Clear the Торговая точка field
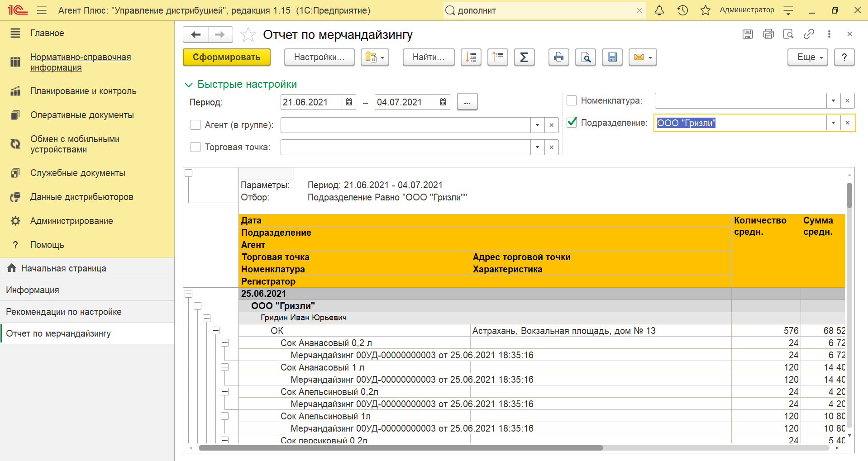868x461 pixels. pyautogui.click(x=551, y=147)
